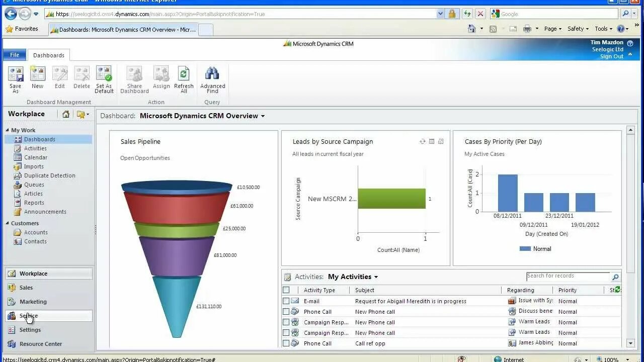Click the browser Print icon
The width and height of the screenshot is (644, 362).
[x=527, y=29]
